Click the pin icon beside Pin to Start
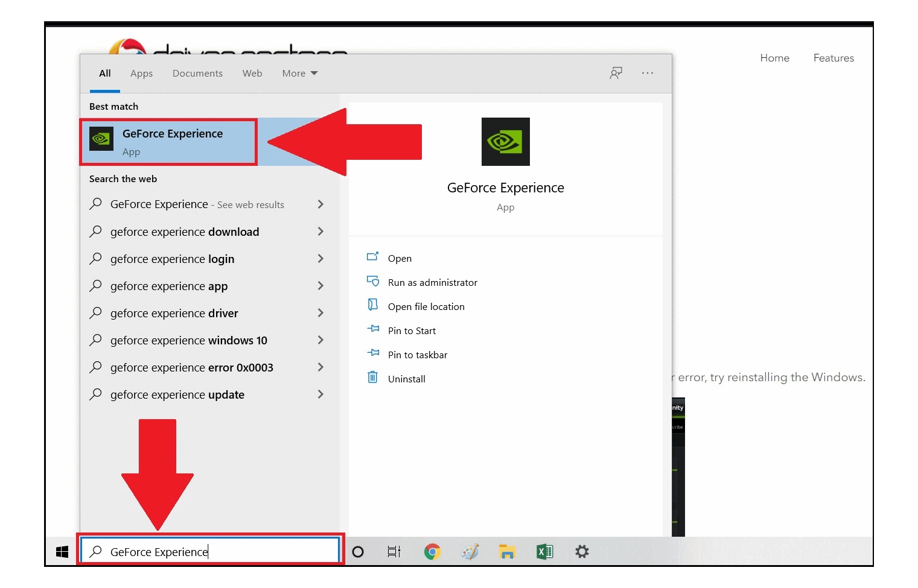 (x=373, y=329)
